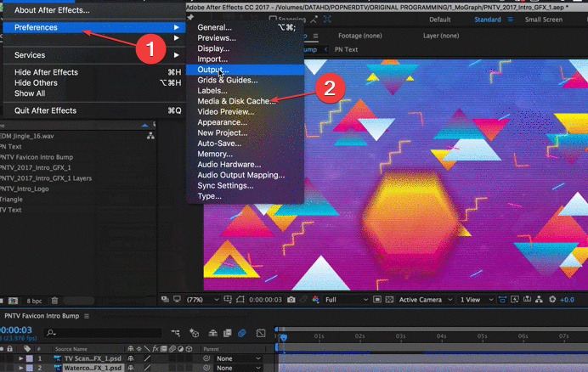The height and width of the screenshot is (372, 588).
Task: Switch to Default workspace
Action: coord(439,20)
